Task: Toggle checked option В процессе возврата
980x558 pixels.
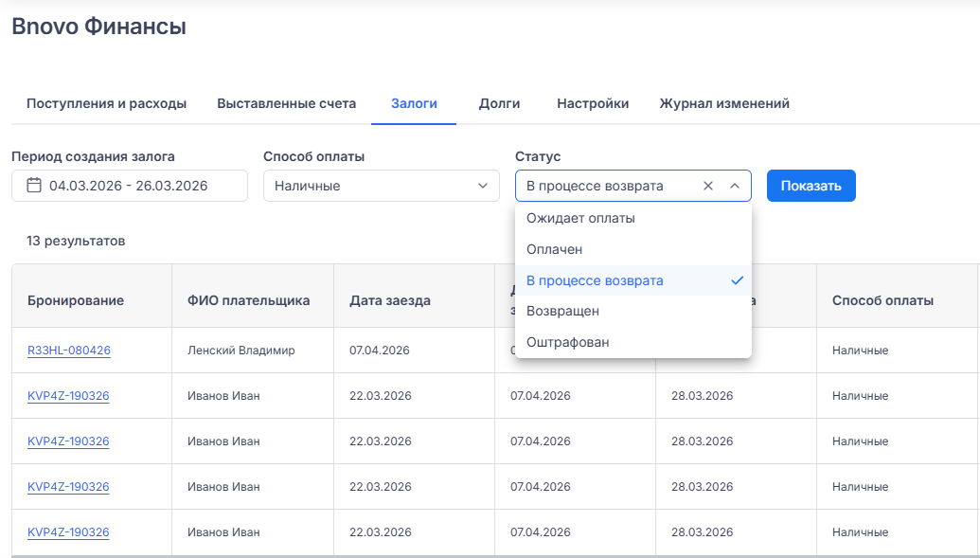Action: pyautogui.click(x=595, y=280)
